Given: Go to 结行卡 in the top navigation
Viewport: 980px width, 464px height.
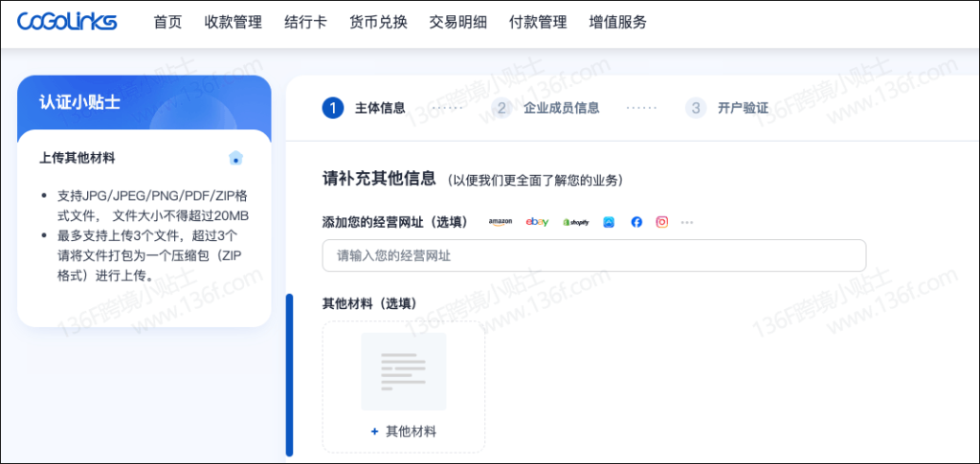Looking at the screenshot, I should pos(305,22).
